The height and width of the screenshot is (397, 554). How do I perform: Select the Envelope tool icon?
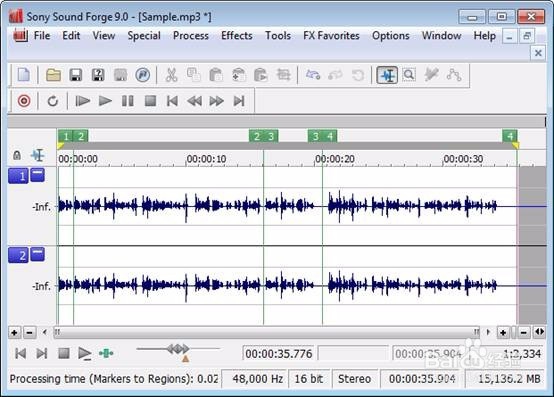click(x=454, y=75)
